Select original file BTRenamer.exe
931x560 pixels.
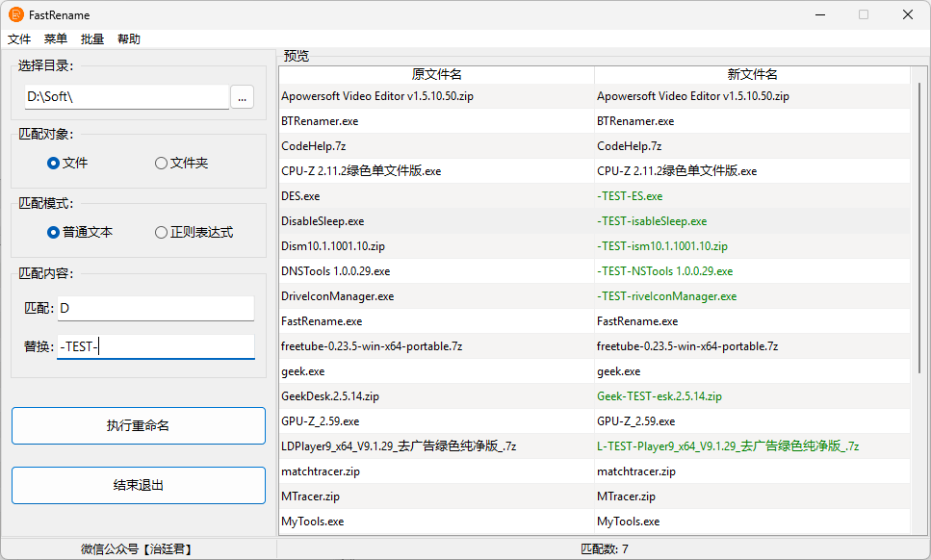point(320,121)
